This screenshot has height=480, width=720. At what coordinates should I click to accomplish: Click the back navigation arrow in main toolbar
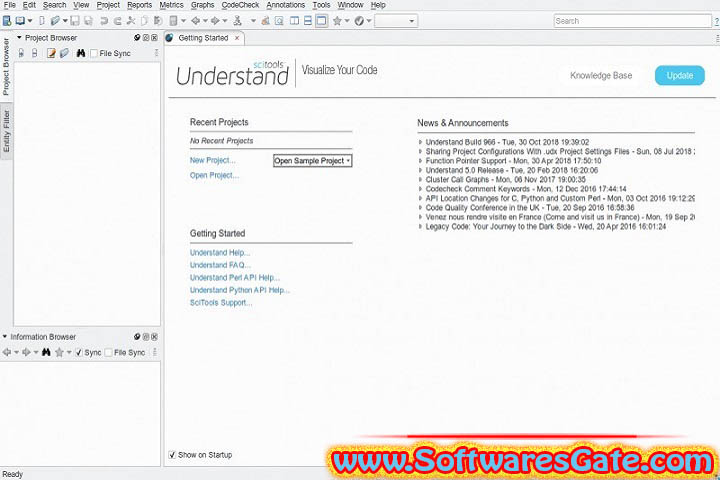196,21
